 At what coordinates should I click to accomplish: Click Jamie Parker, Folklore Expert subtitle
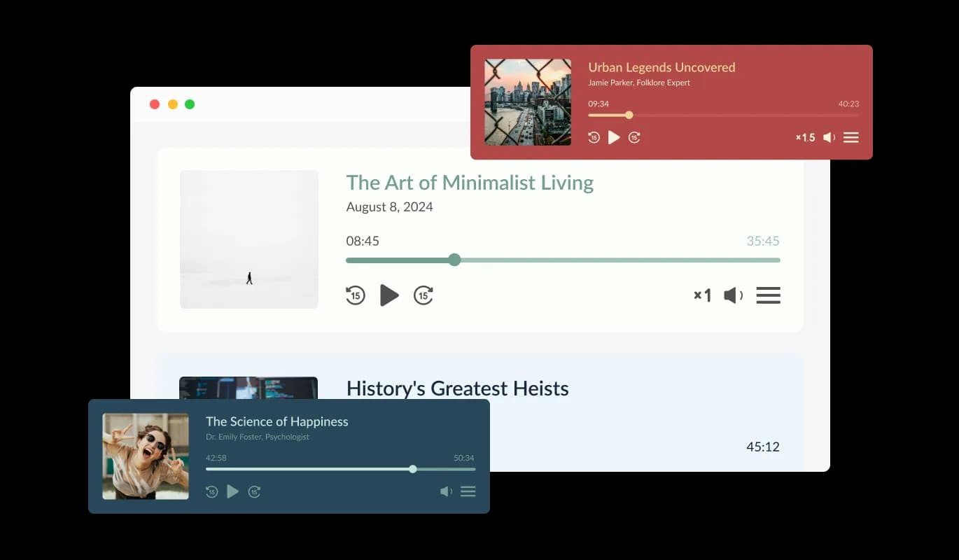639,83
